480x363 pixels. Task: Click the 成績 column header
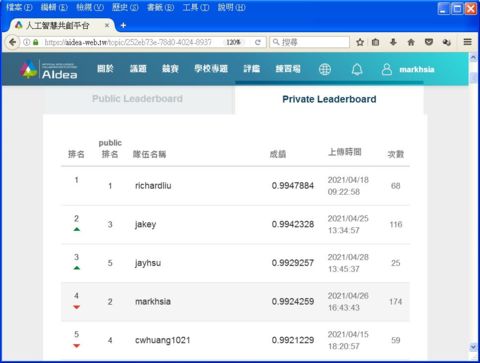click(278, 154)
